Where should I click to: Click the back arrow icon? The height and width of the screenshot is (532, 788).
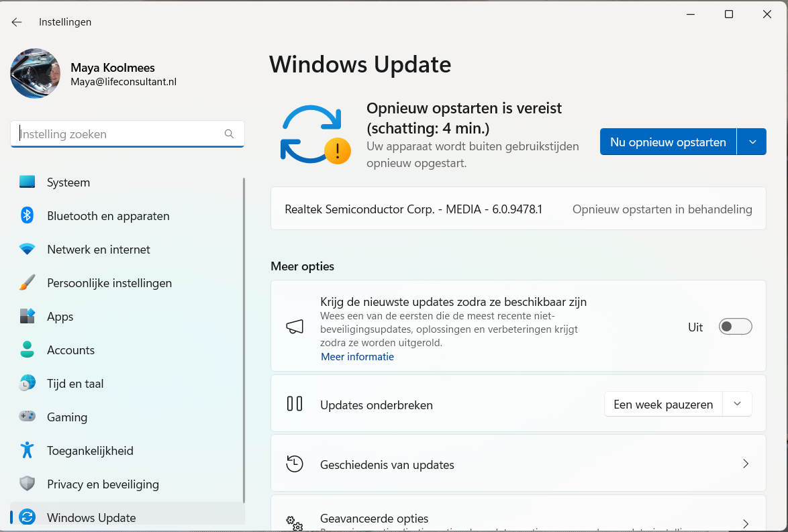pyautogui.click(x=17, y=22)
